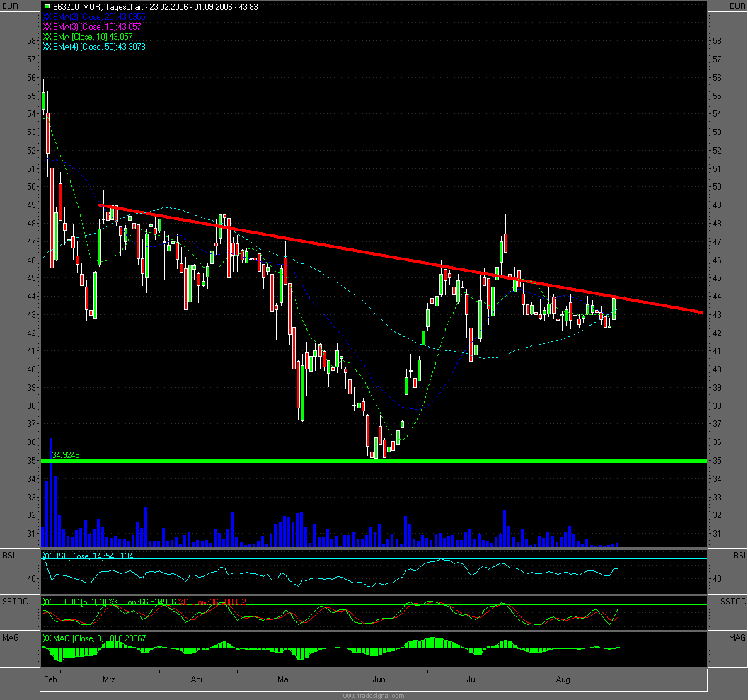Click the EUR label at the top-left corner
Image resolution: width=748 pixels, height=700 pixels.
click(10, 6)
